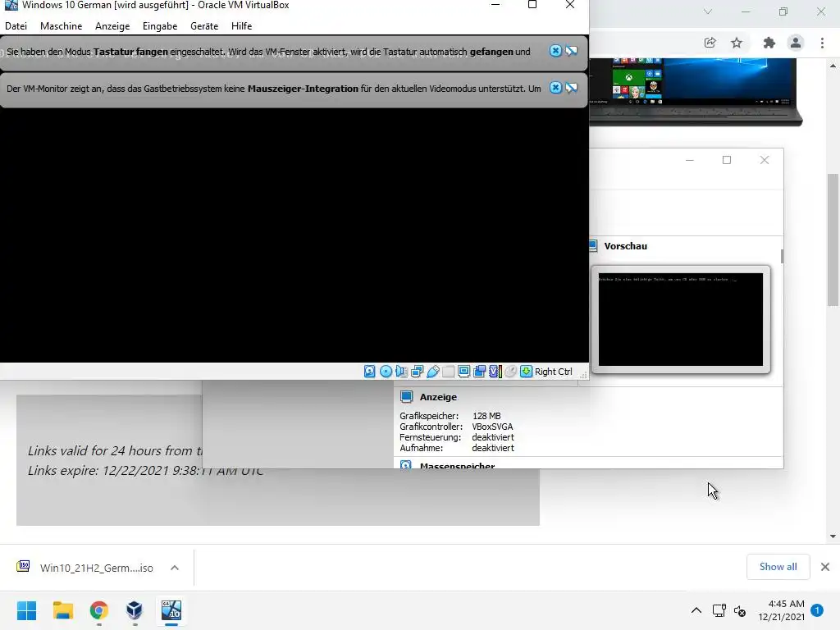Click the Massenspeicher section header

[x=457, y=465]
